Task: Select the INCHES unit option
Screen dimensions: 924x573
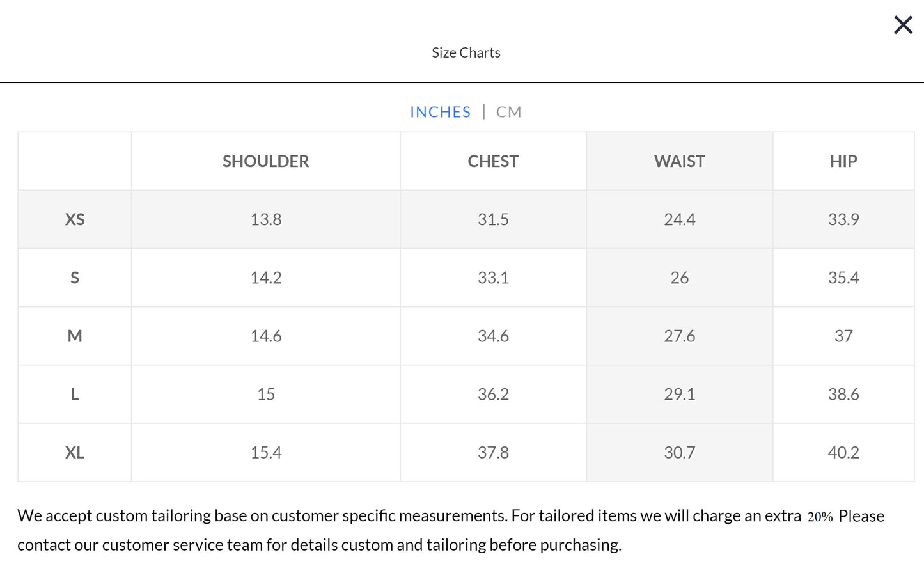Action: tap(440, 112)
